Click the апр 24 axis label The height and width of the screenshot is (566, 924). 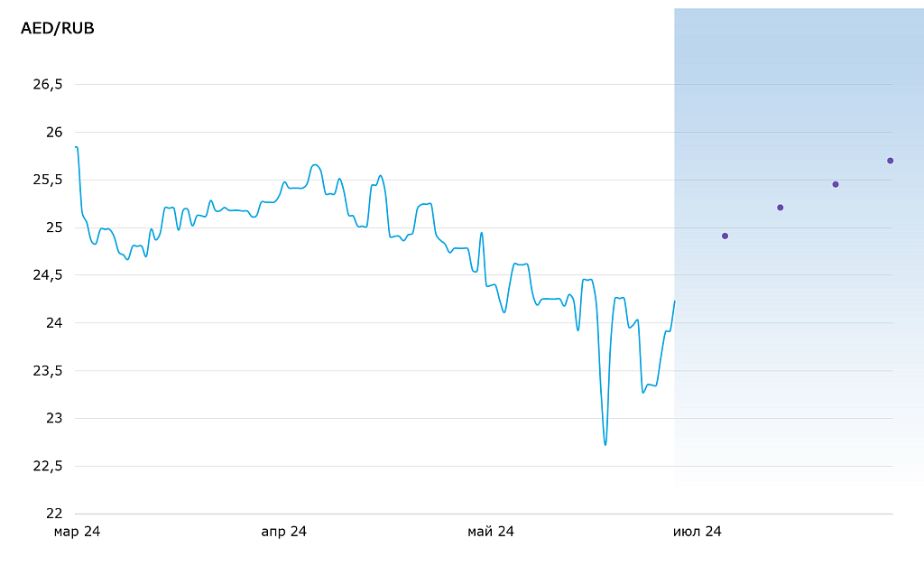pos(283,532)
